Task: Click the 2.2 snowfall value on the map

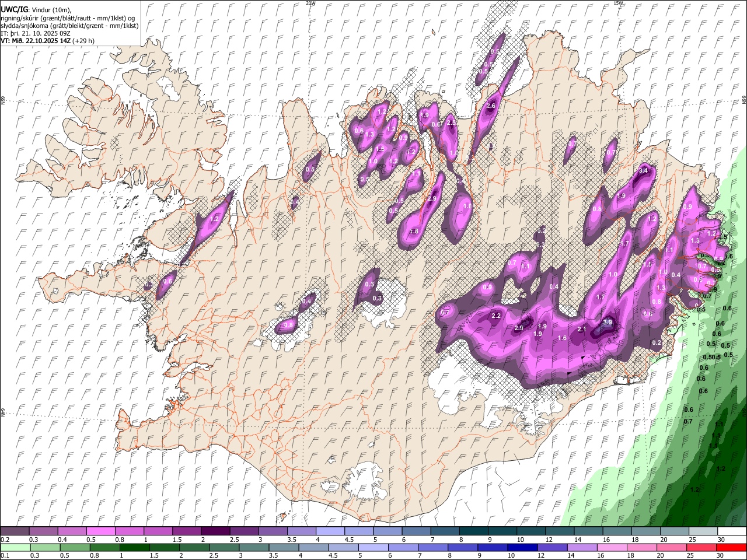Action: (497, 316)
